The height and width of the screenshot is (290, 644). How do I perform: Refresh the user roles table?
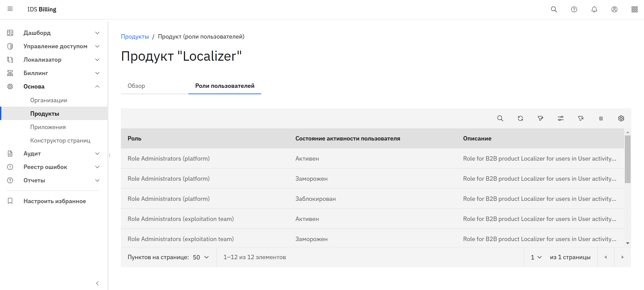(x=520, y=118)
